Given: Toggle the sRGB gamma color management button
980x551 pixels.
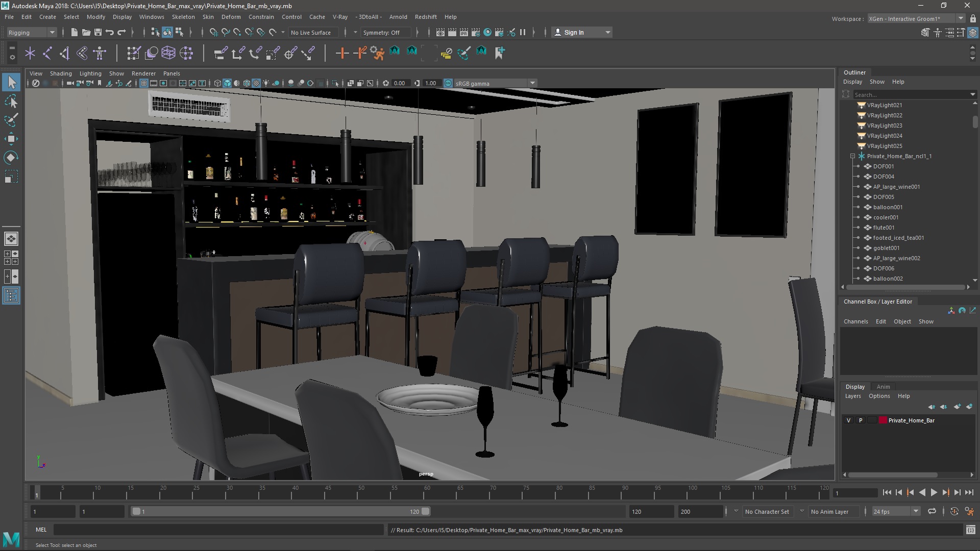Looking at the screenshot, I should 448,83.
